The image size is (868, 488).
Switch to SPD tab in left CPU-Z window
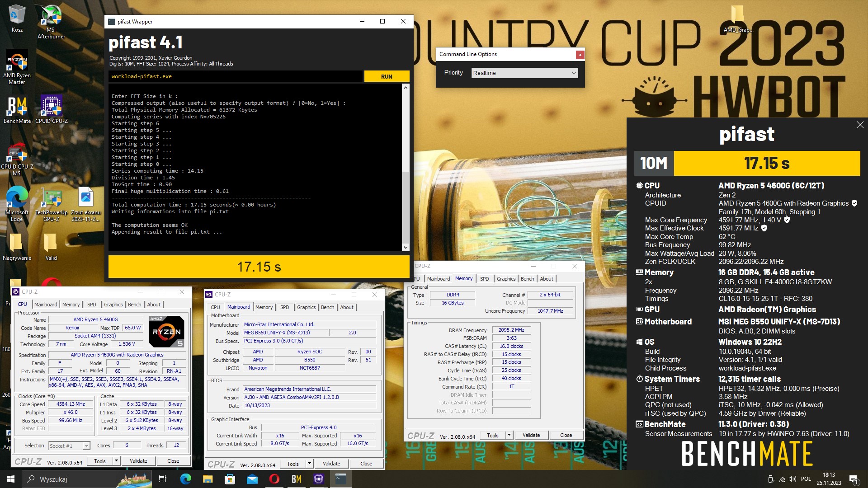pyautogui.click(x=91, y=305)
